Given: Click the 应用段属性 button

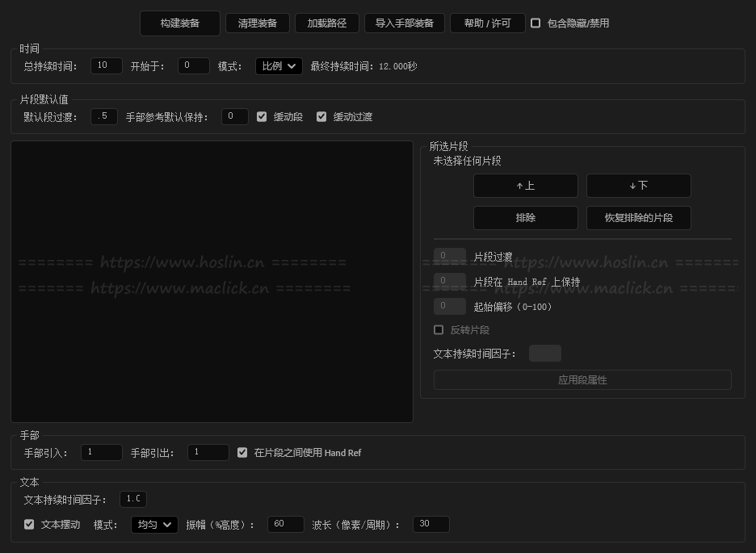Looking at the screenshot, I should tap(582, 380).
